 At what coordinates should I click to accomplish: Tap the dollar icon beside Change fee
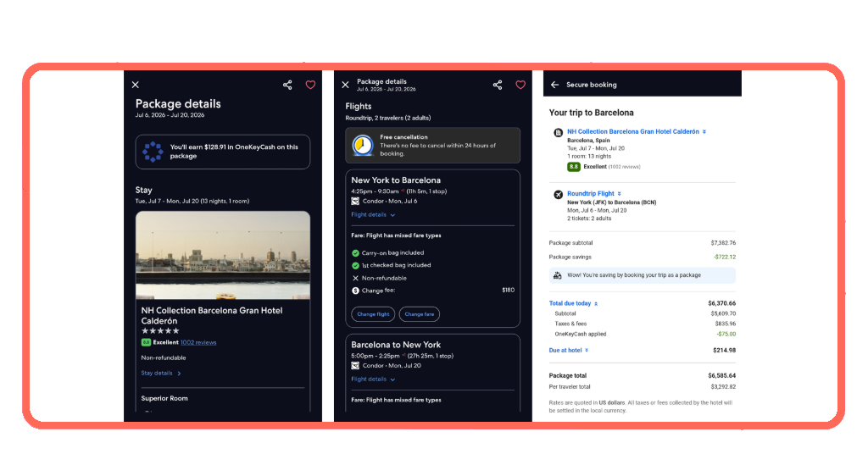[x=355, y=291]
